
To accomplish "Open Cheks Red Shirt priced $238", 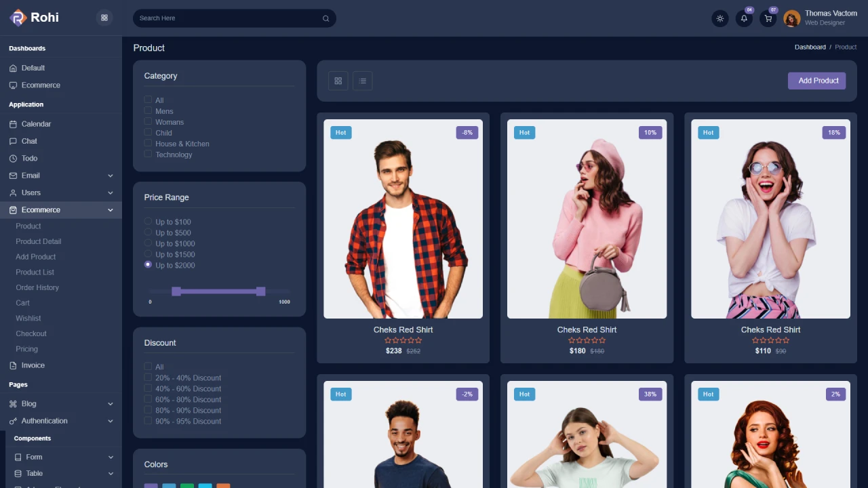I will click(x=403, y=329).
